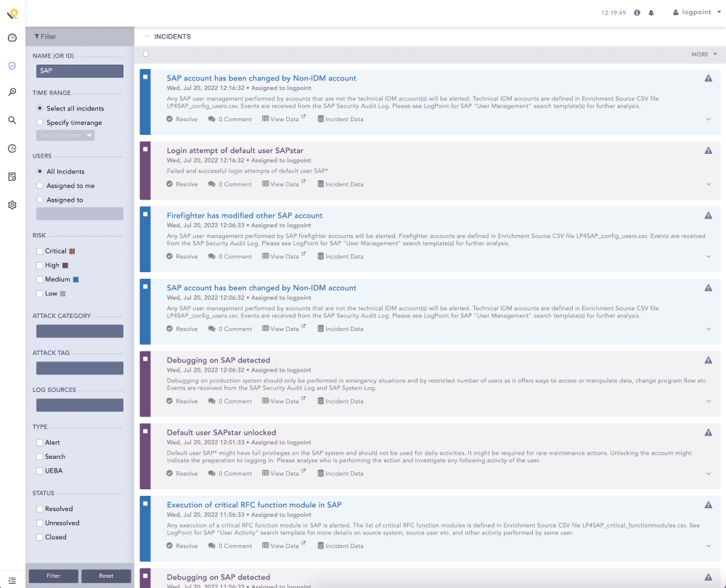This screenshot has height=588, width=726.
Task: Select the 'Select all incidents' radio button
Action: 40,108
